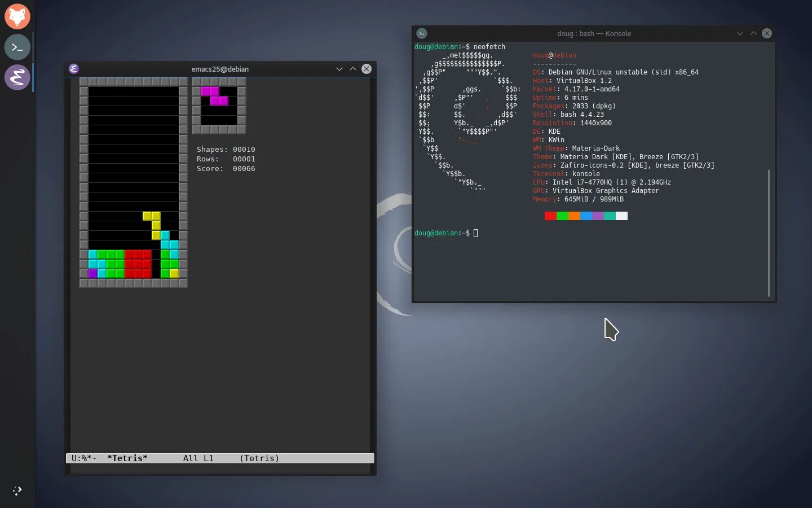
Task: Click the 'DE: KDE' line
Action: pos(547,132)
